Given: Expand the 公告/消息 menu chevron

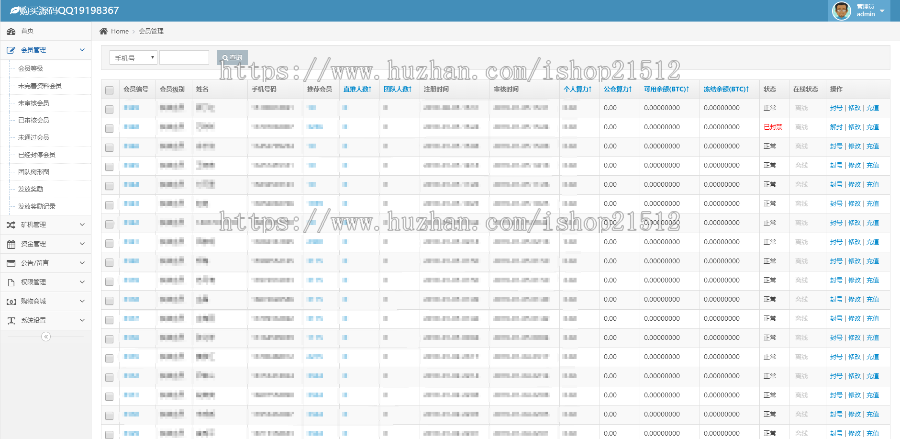Looking at the screenshot, I should (82, 263).
